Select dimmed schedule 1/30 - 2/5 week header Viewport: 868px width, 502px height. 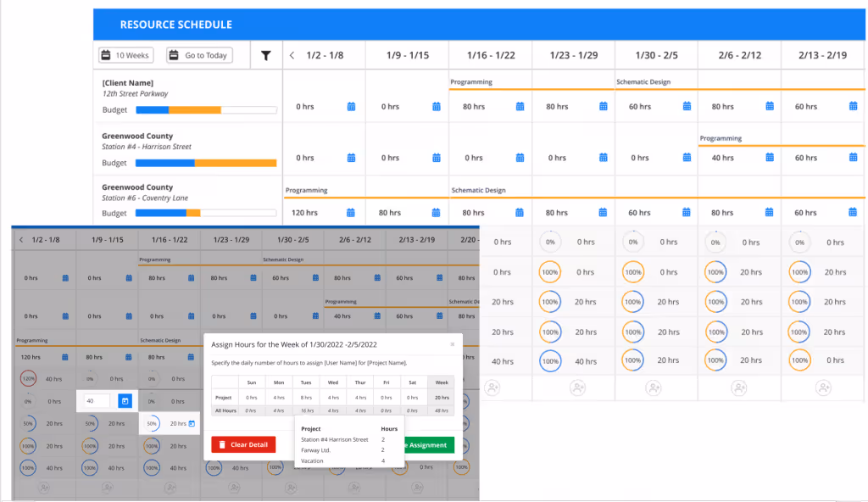[x=292, y=240]
